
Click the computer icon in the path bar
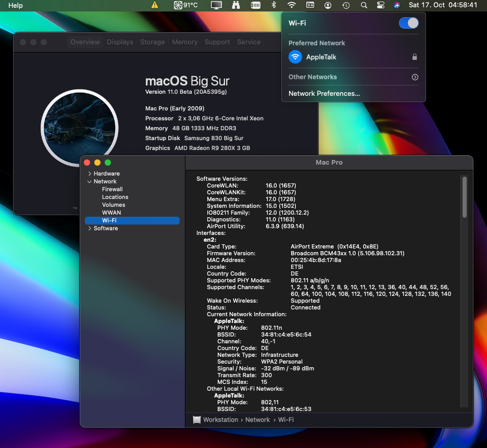(196, 420)
